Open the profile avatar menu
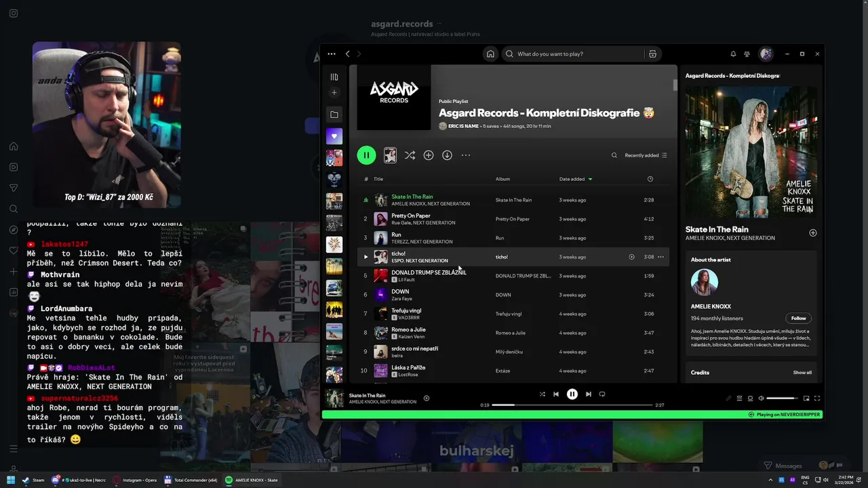The width and height of the screenshot is (868, 488). click(766, 54)
